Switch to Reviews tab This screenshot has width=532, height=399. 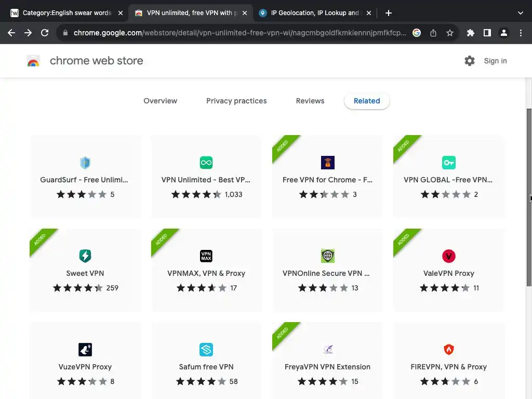click(x=310, y=101)
